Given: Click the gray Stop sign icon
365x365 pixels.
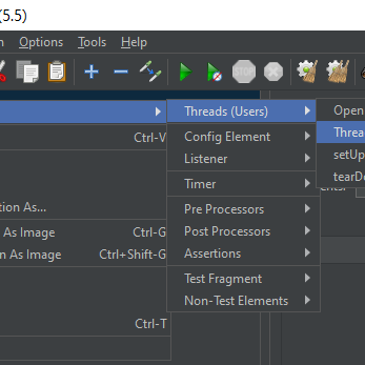Looking at the screenshot, I should coord(244,71).
